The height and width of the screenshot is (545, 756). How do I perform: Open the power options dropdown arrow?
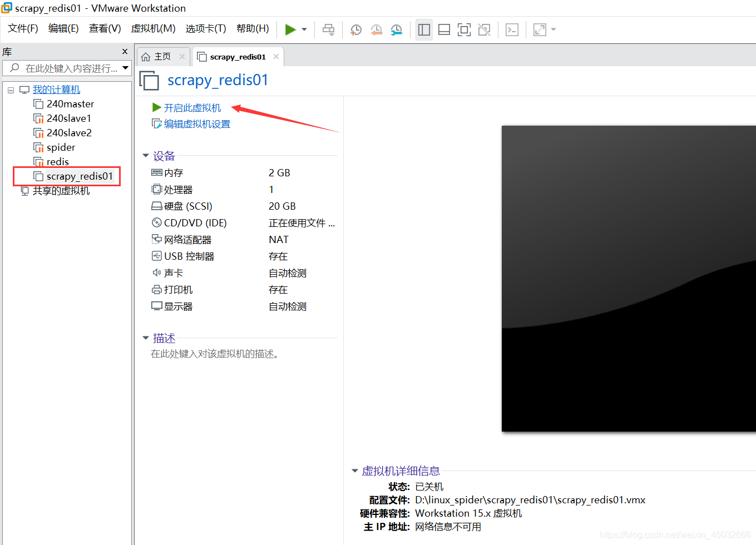point(304,29)
